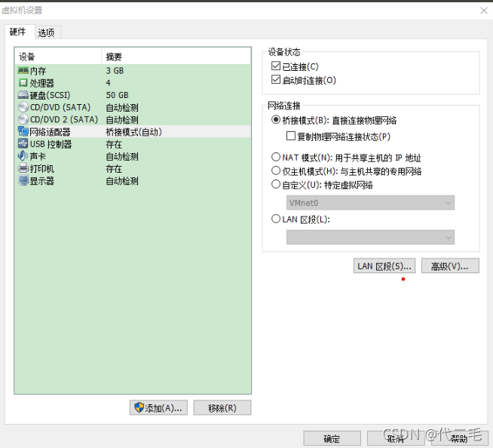Select the memory (内存) device icon
Screen dimensions: 493x448
coord(23,70)
